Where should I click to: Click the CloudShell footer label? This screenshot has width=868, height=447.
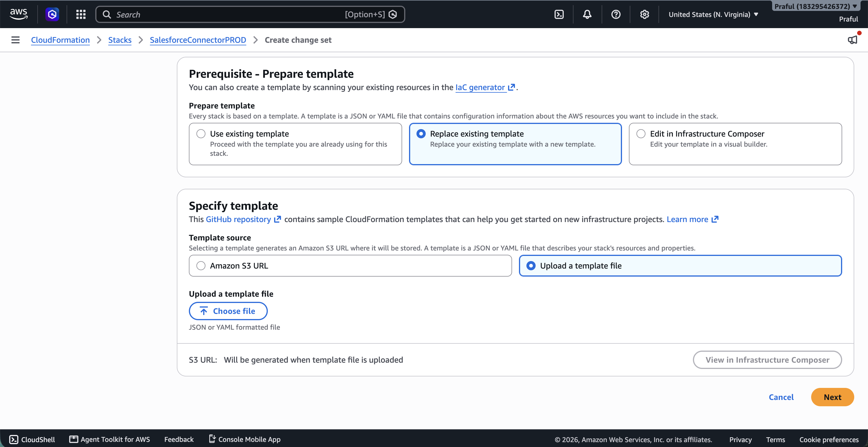38,440
